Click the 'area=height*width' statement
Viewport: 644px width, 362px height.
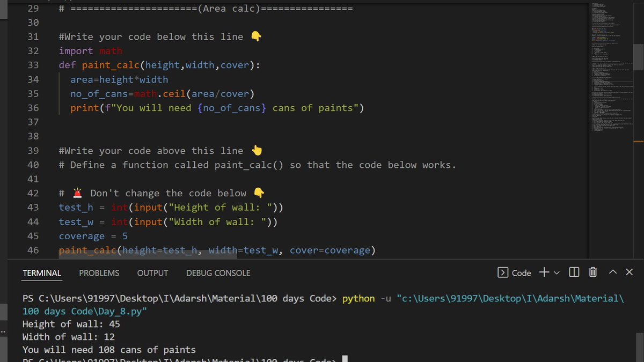coord(119,79)
